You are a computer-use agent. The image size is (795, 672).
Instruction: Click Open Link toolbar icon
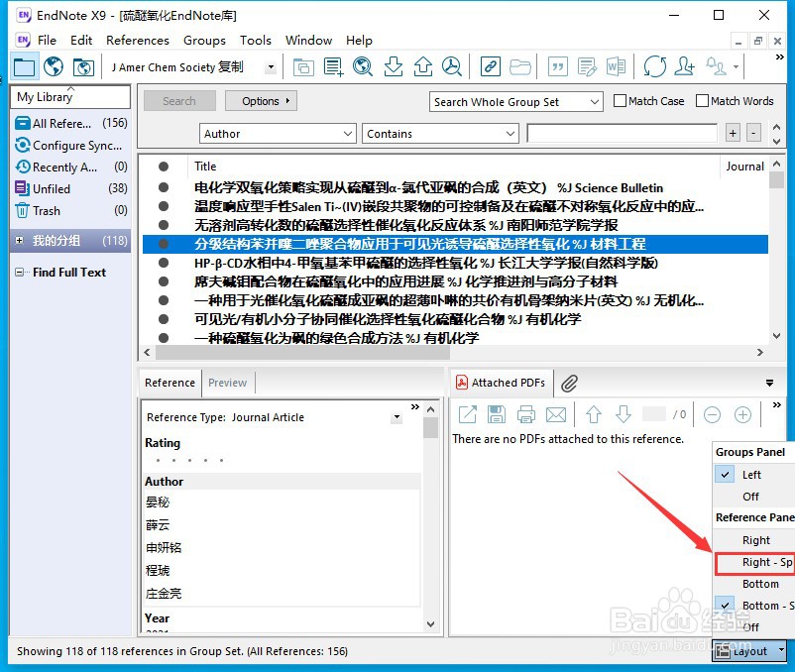[491, 66]
